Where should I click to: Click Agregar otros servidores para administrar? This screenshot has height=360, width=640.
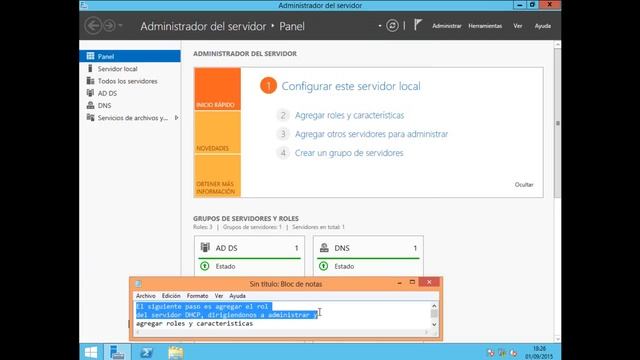[371, 134]
